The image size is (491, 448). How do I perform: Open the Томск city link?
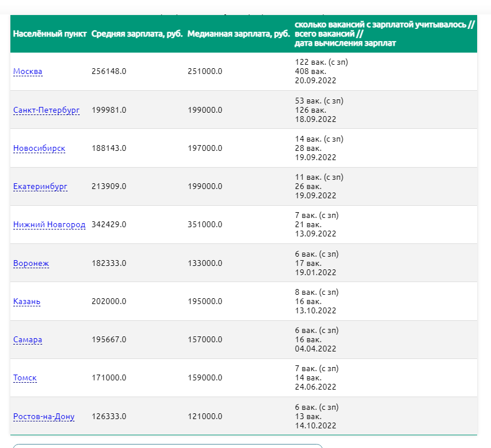point(25,378)
